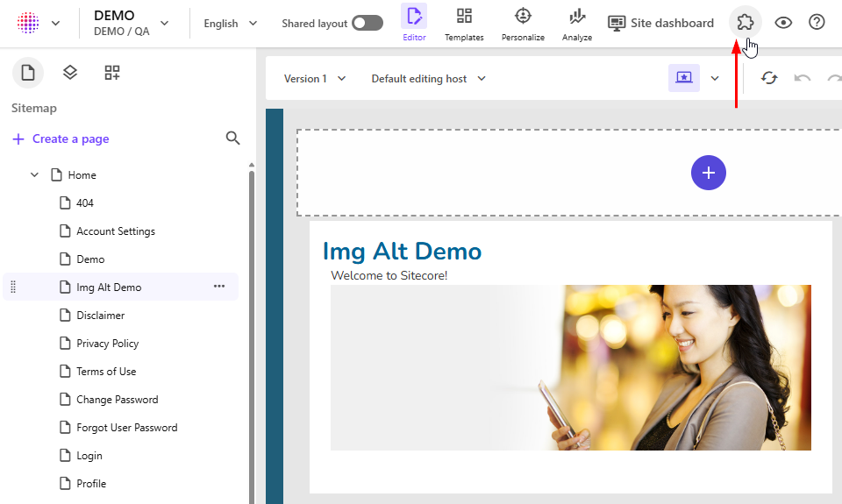Image resolution: width=842 pixels, height=504 pixels.
Task: Click the preview eye icon
Action: point(783,23)
